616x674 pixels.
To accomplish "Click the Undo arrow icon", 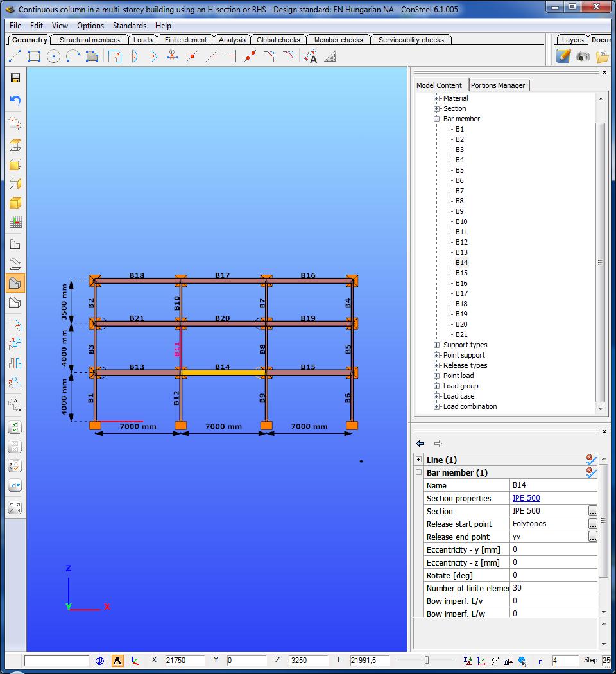I will pos(15,100).
